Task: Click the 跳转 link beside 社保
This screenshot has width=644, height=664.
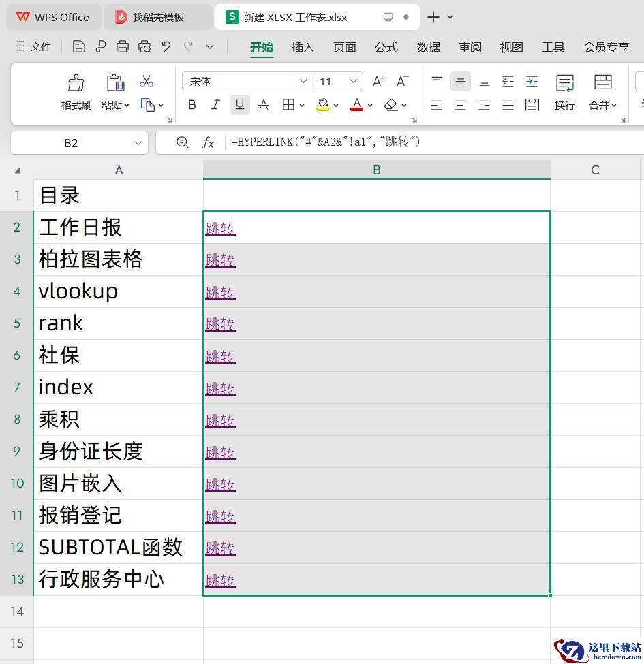Action: [x=220, y=357]
